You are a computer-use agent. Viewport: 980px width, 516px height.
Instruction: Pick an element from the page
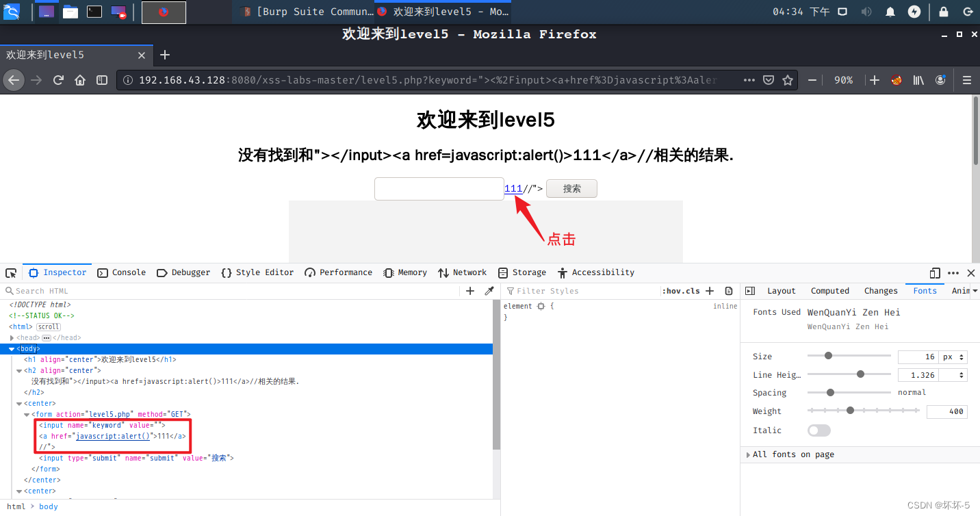11,272
